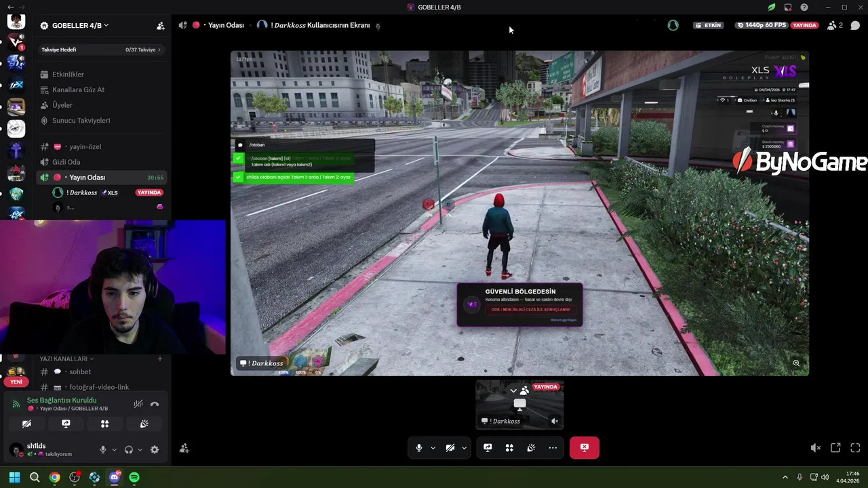Invite members with the icon beside GOBELLER 4/B
Viewport: 868px width, 488px height.
tap(161, 26)
